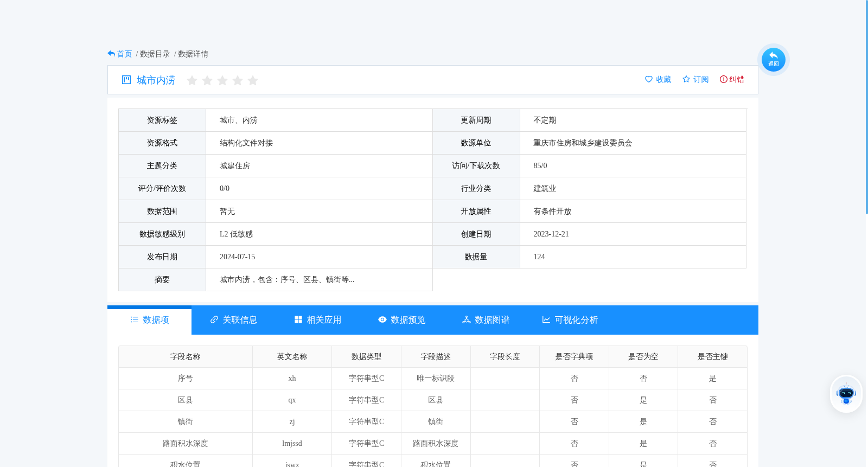Click the 建筑业 industry value
This screenshot has height=467, width=868.
click(545, 189)
